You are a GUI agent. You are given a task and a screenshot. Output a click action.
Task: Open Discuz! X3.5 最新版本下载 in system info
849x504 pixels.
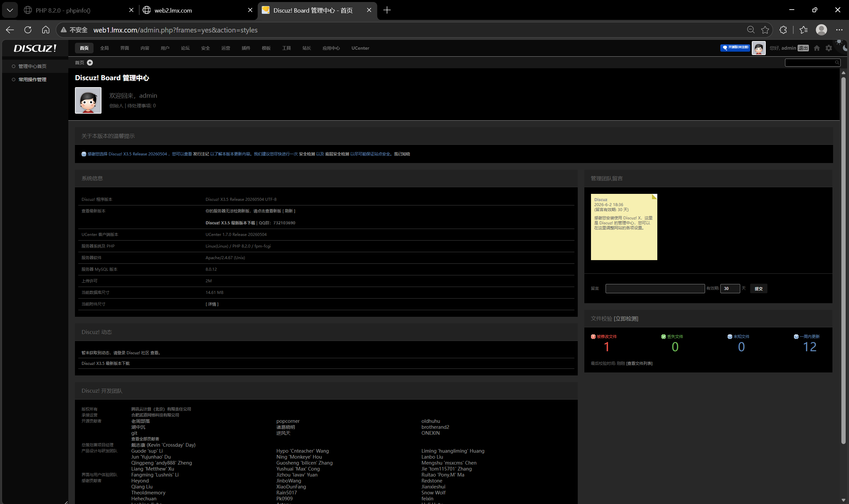point(230,223)
